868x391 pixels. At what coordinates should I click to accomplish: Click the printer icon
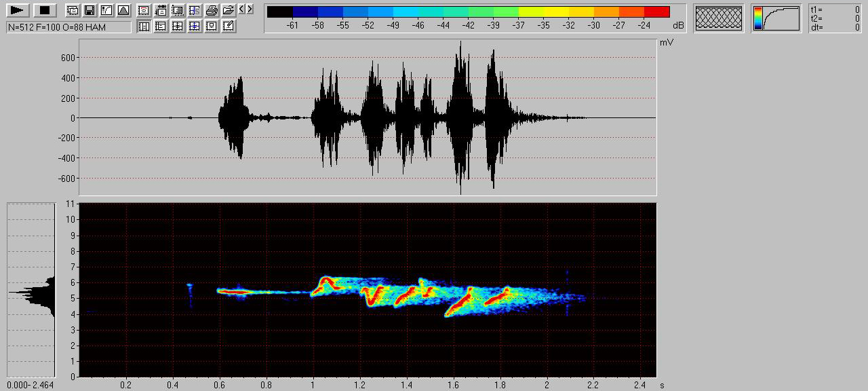(x=212, y=10)
